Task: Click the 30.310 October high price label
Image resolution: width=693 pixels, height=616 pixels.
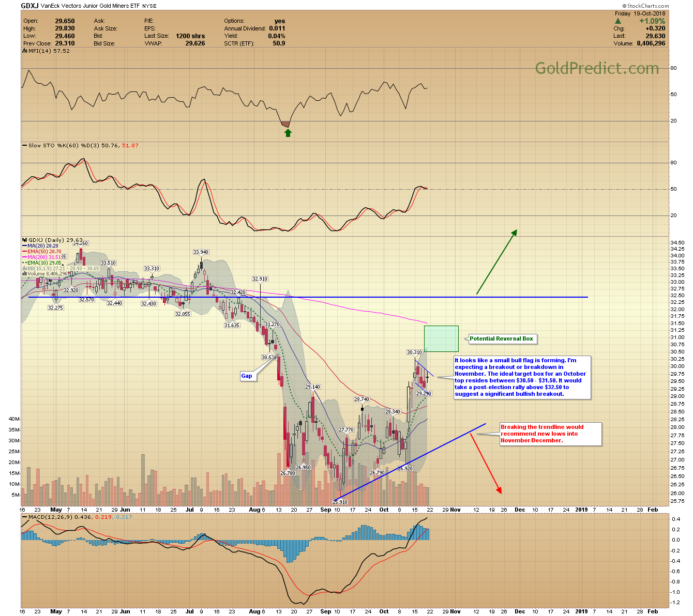Action: coord(414,352)
